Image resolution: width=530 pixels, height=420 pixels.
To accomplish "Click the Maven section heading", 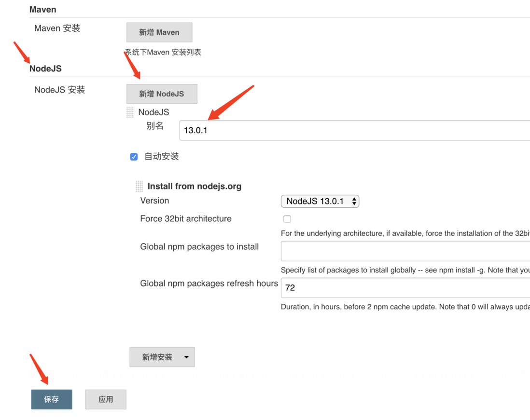I will [43, 10].
